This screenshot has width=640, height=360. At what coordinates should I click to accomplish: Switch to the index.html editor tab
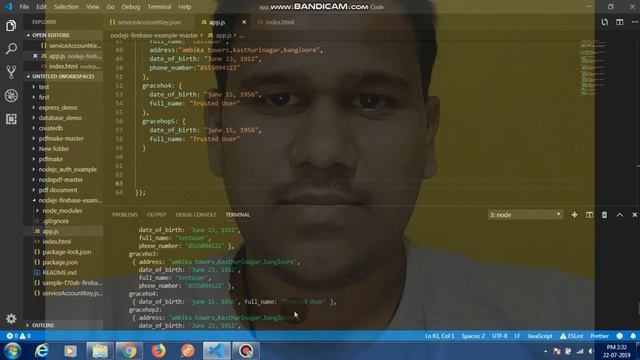pyautogui.click(x=276, y=22)
